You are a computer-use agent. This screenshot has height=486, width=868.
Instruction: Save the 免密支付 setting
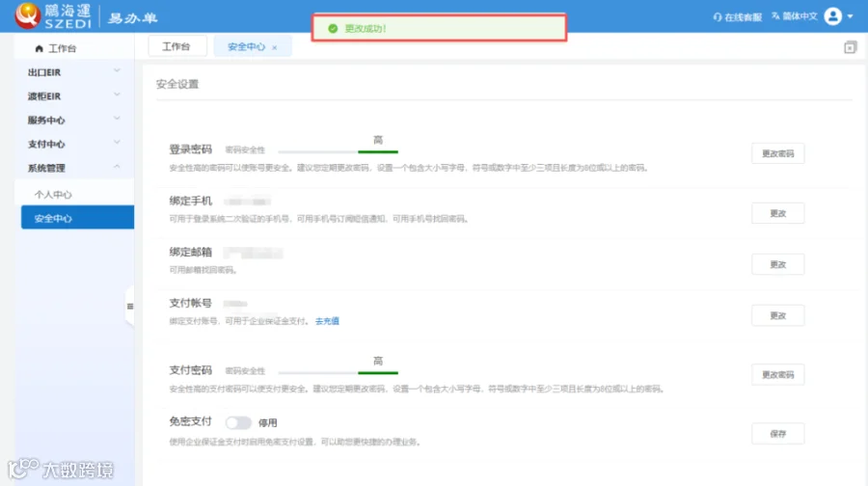(777, 434)
